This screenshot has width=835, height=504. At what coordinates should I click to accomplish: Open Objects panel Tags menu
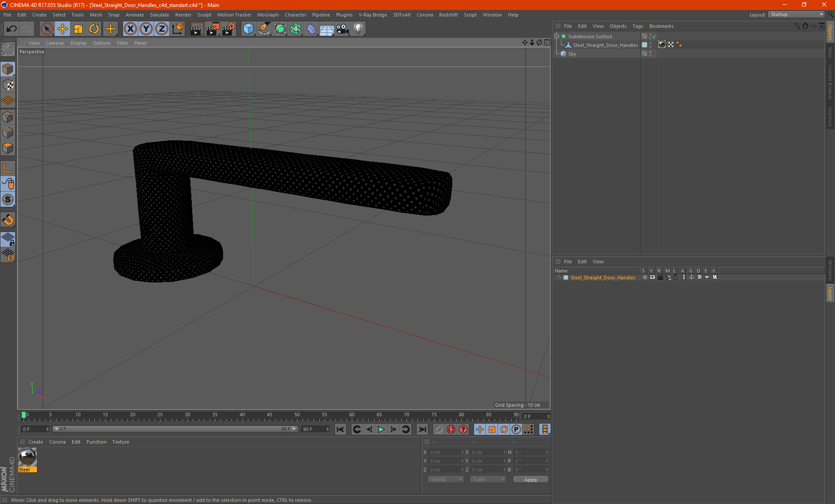pos(638,26)
